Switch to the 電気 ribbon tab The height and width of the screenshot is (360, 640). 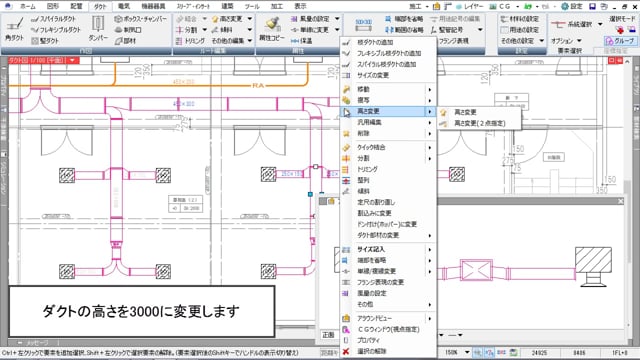pyautogui.click(x=124, y=7)
